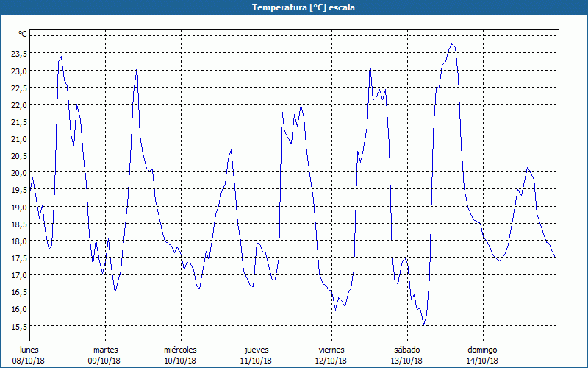Click the date 08/10/18
Viewport: 588px width, 368px height.
29,361
